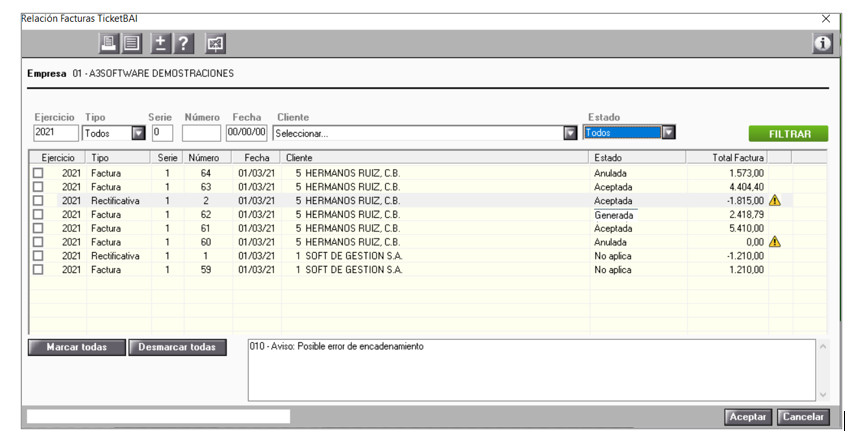
Task: Click the plus/minus calculator icon
Action: [x=160, y=43]
